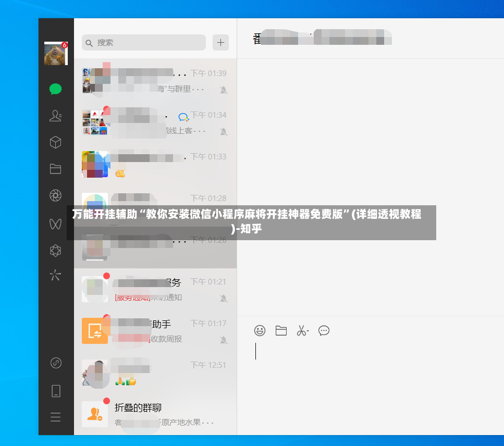
Task: Open the Contacts icon in the sidebar
Action: tap(56, 116)
